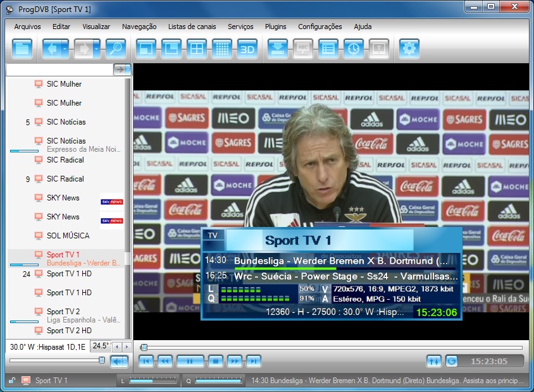This screenshot has width=534, height=392.
Task: Skip to previous with the playback button
Action: click(x=146, y=361)
